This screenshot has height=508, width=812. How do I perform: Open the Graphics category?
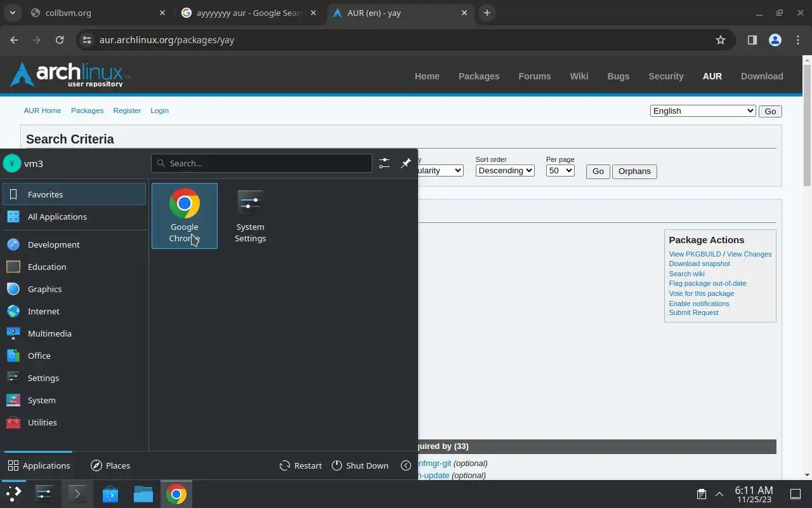74,289
